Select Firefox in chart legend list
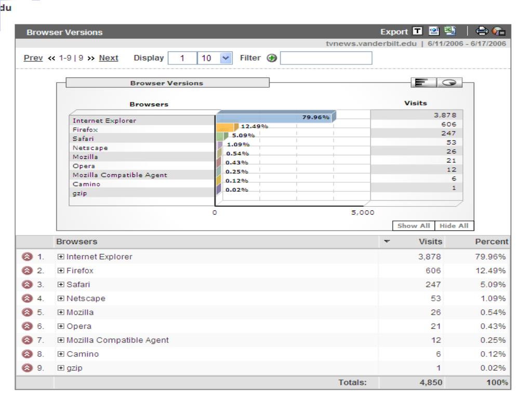The height and width of the screenshot is (399, 532). [85, 129]
